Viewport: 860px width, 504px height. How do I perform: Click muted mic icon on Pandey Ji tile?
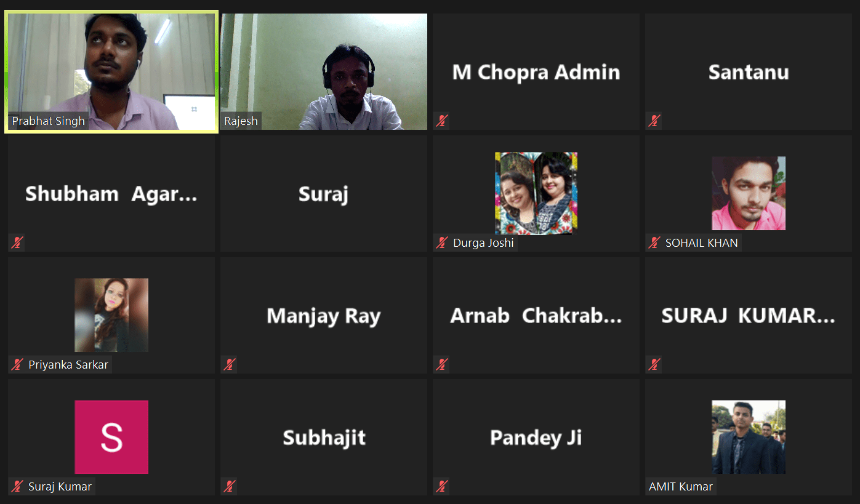441,486
